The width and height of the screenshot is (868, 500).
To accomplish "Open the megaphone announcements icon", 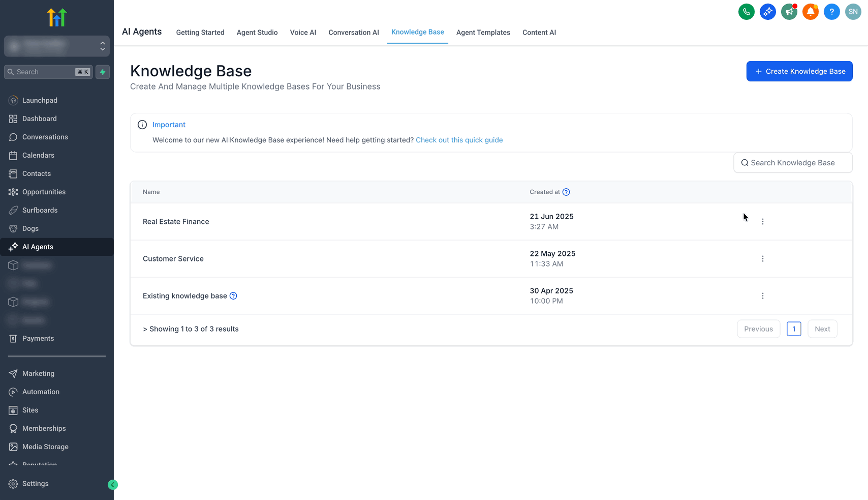I will click(789, 12).
